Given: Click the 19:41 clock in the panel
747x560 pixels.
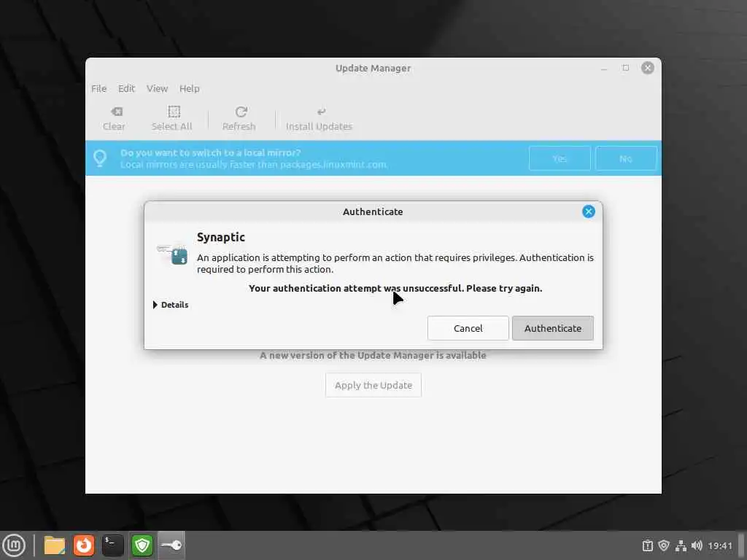Looking at the screenshot, I should [x=720, y=545].
